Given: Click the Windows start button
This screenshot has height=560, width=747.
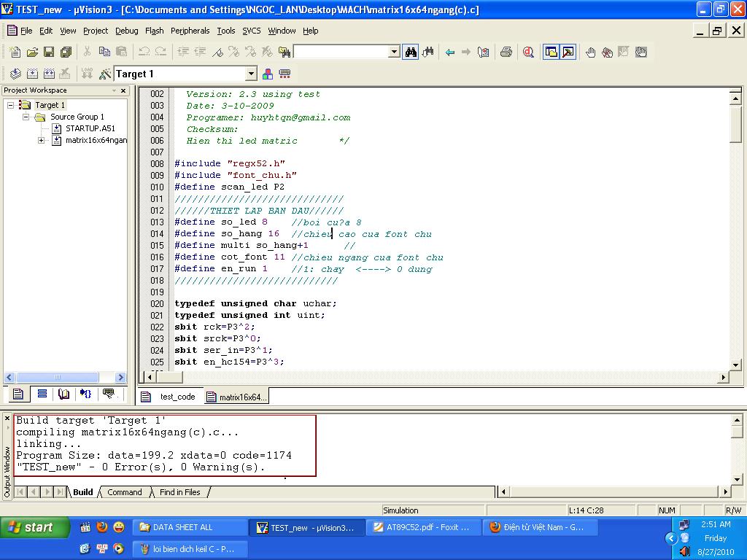Looking at the screenshot, I should [x=34, y=527].
